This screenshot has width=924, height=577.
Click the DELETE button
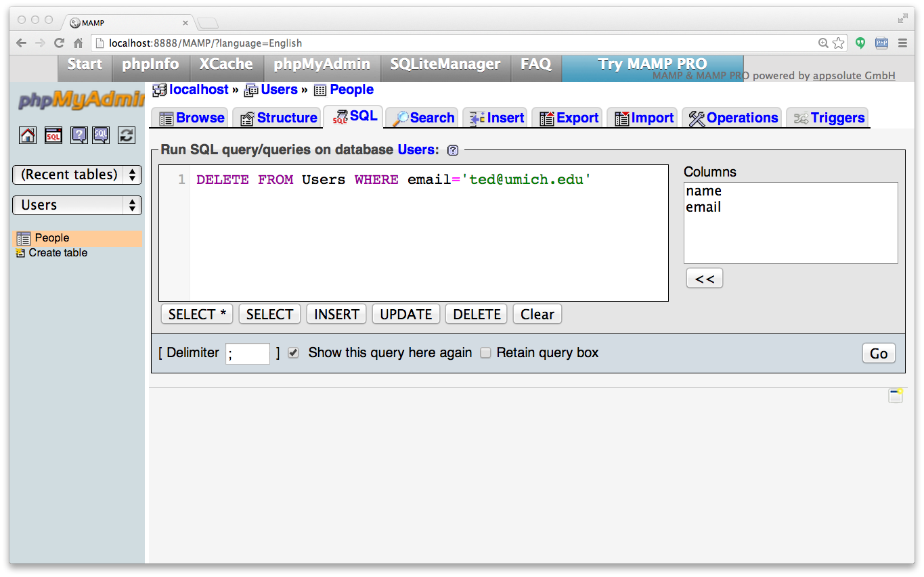tap(477, 315)
